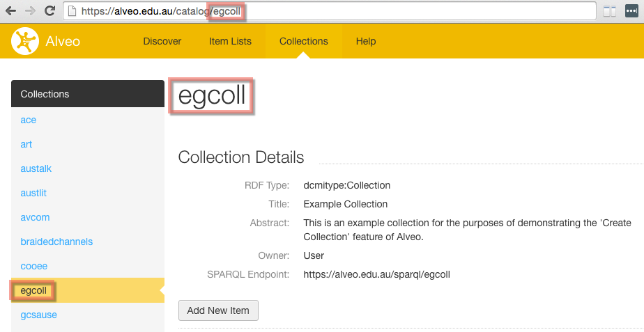644x332 pixels.
Task: Click the Collections sidebar header
Action: pyautogui.click(x=88, y=93)
